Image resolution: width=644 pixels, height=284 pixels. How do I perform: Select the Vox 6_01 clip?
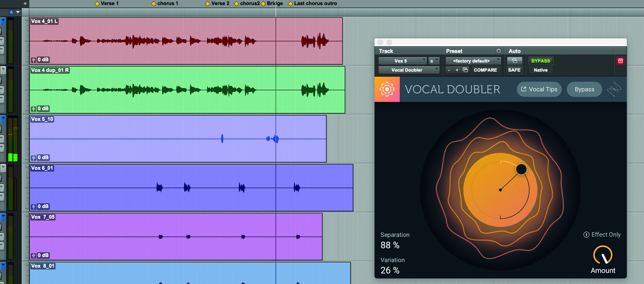(191, 188)
